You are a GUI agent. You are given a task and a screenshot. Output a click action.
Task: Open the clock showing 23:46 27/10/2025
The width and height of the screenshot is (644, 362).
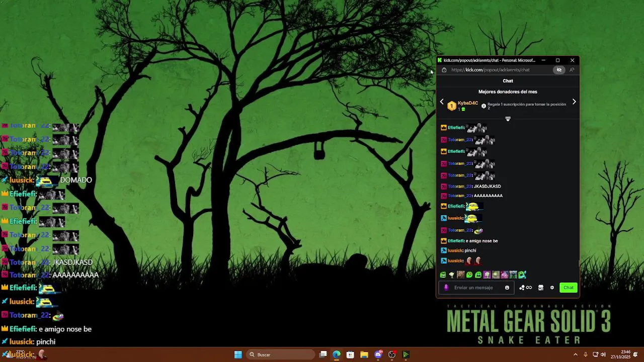620,354
